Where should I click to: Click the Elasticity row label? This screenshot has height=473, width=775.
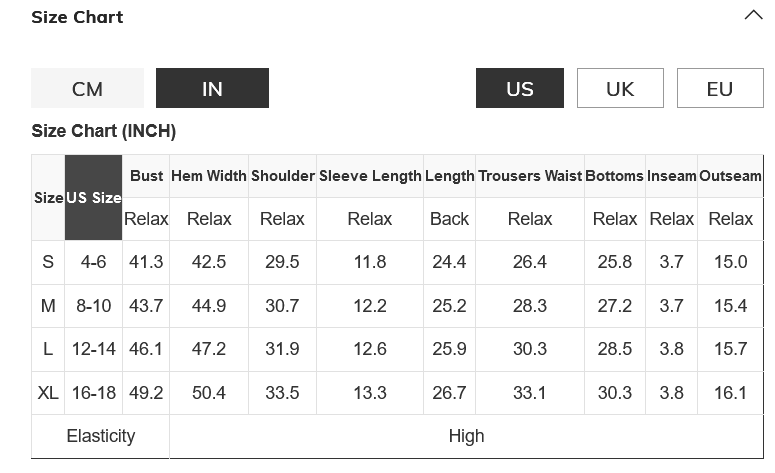[x=100, y=436]
